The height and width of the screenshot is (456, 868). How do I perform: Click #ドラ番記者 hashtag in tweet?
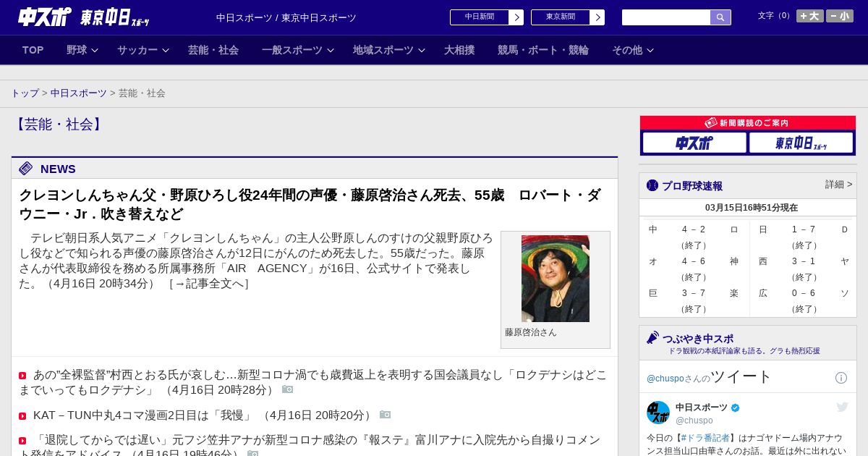click(x=705, y=438)
